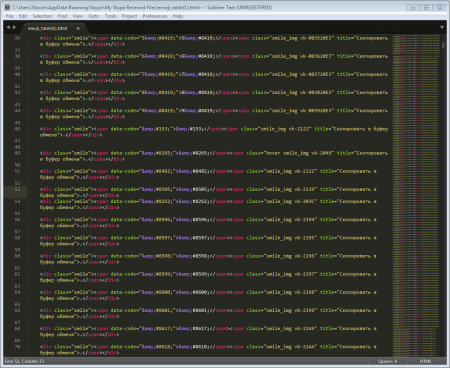Open the Goto menu

point(94,16)
